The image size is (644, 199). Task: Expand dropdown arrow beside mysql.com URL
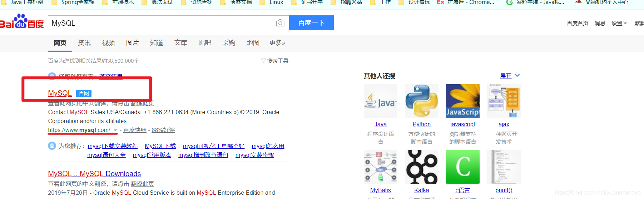(115, 131)
